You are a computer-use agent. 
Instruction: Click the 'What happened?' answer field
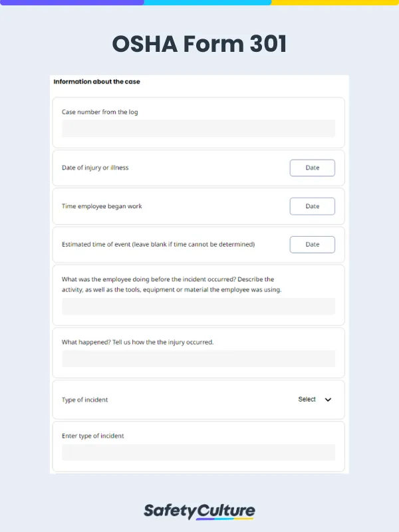tap(198, 358)
